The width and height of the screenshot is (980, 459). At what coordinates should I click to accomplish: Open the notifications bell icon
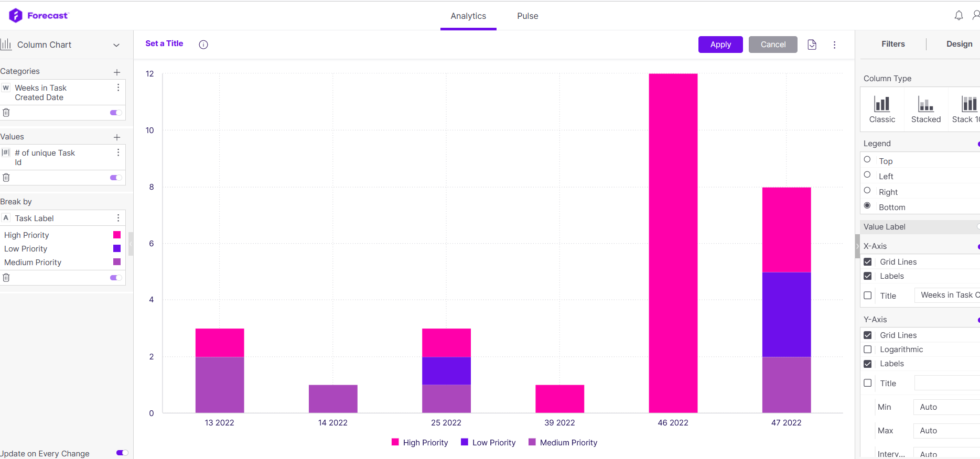(959, 16)
